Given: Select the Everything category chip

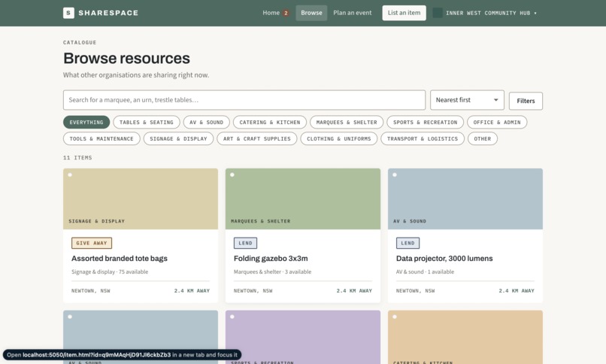Looking at the screenshot, I should click(86, 122).
